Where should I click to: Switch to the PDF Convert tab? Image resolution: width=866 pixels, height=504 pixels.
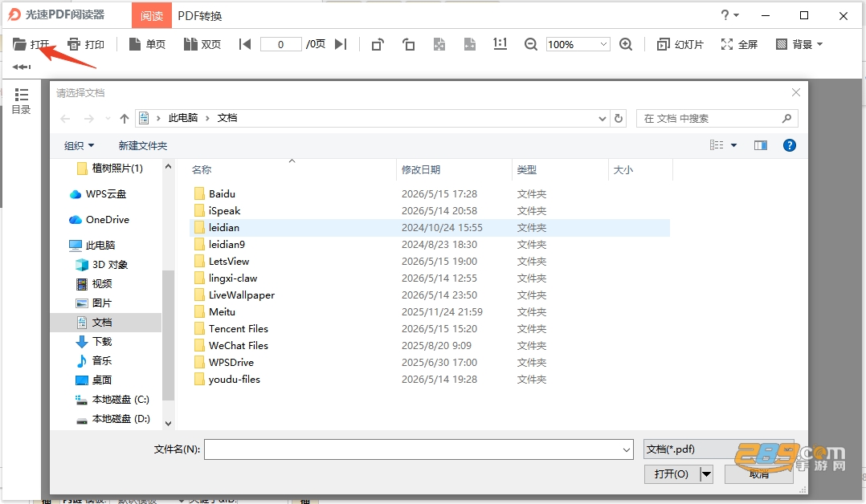pos(200,16)
